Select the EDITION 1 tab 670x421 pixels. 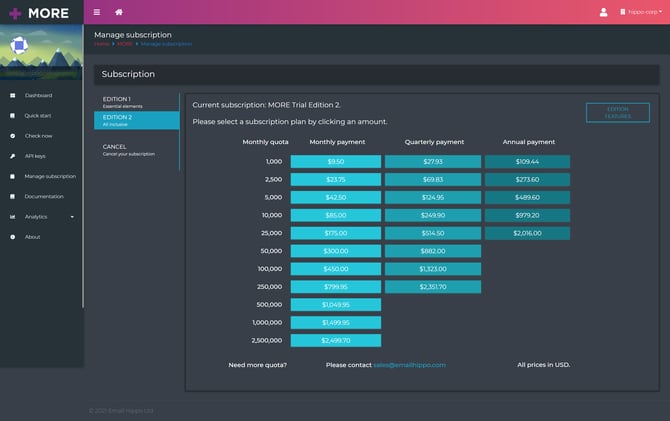point(136,102)
